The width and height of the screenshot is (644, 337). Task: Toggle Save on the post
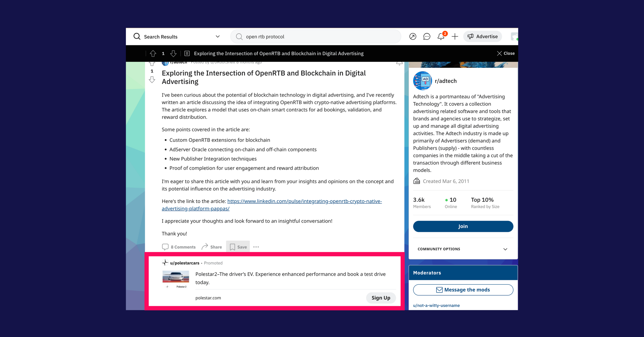click(x=238, y=247)
